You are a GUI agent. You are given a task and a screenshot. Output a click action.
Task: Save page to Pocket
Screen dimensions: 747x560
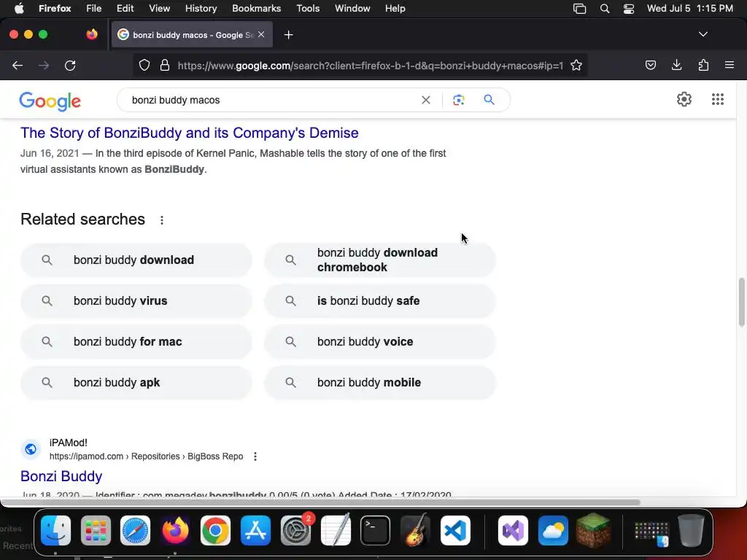coord(651,66)
